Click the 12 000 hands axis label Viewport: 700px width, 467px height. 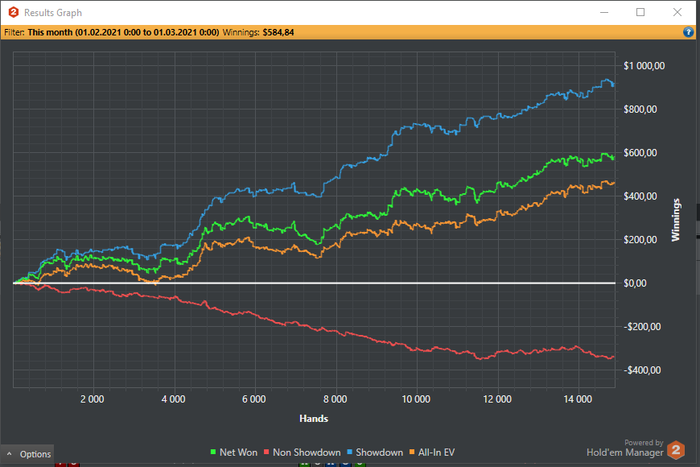[497, 399]
